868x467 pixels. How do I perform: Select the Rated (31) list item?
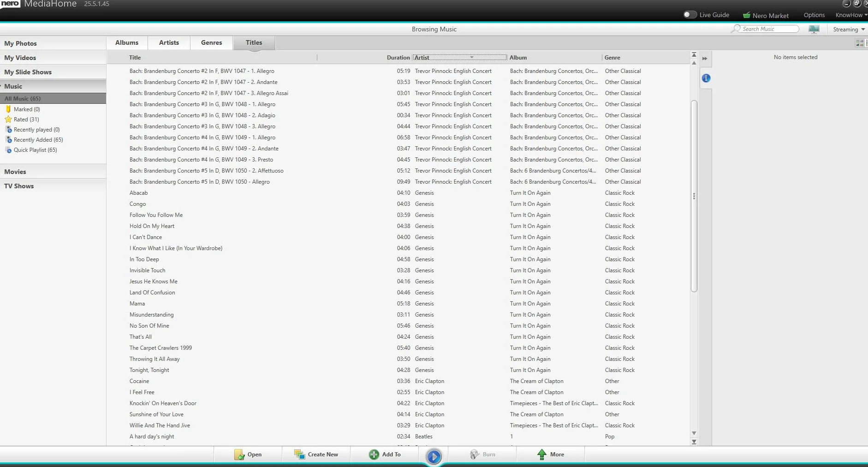(x=26, y=120)
